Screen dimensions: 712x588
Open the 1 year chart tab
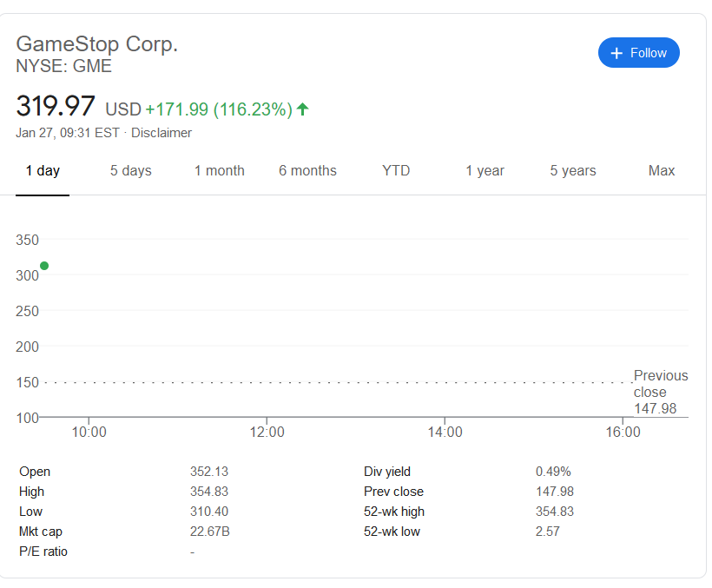[x=485, y=171]
